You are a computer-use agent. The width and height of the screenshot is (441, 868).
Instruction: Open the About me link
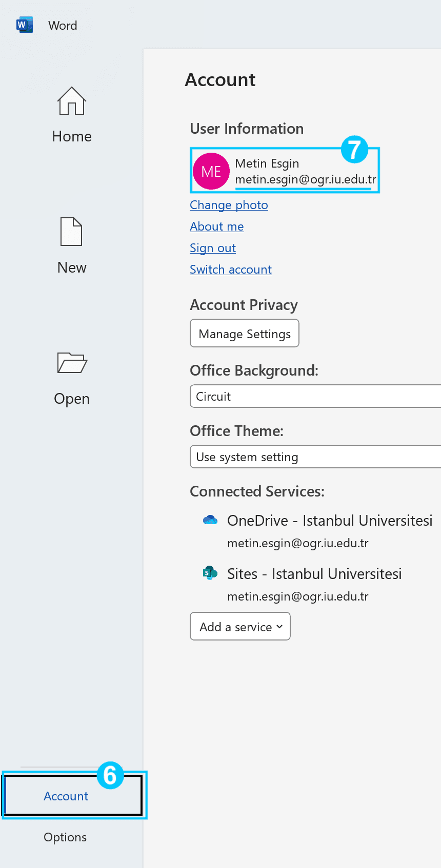217,226
